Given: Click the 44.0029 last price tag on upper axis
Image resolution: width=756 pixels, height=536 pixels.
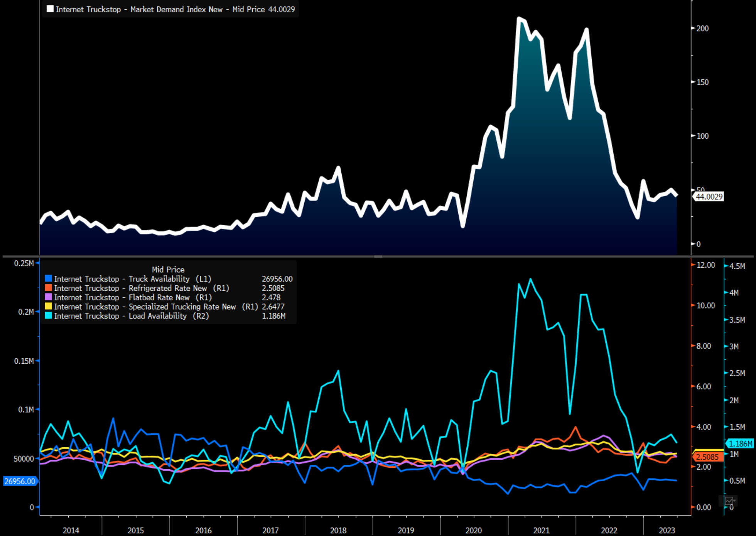Looking at the screenshot, I should click(709, 197).
